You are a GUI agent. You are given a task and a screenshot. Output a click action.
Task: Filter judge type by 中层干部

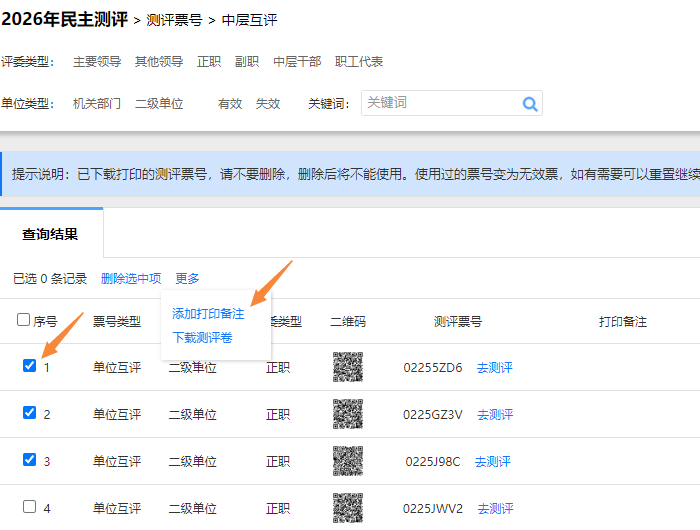click(x=297, y=62)
